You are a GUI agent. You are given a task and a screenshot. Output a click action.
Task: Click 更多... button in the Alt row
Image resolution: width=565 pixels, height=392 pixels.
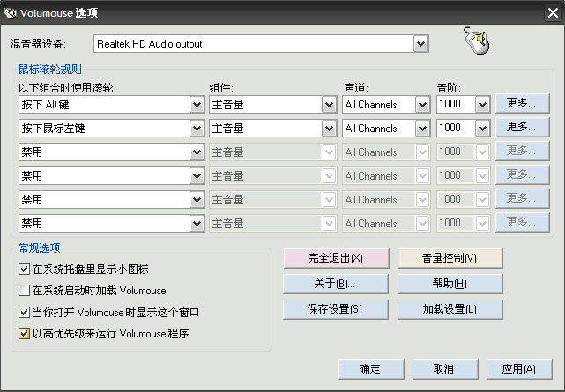tap(522, 103)
